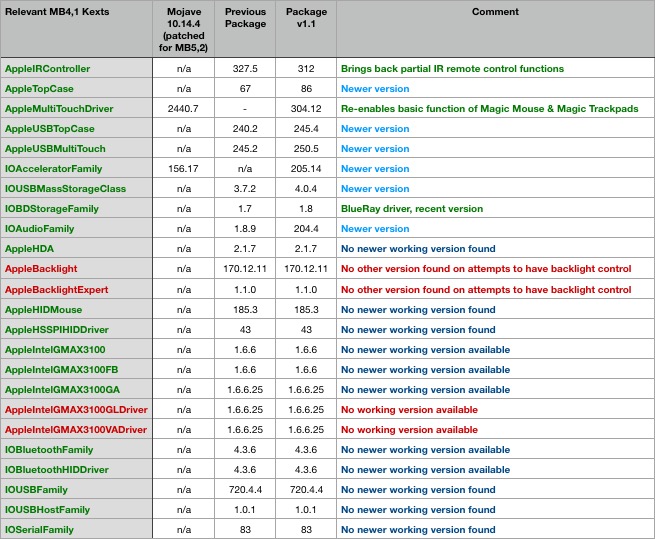
Task: Select the 156.17 Mojave version cell
Action: [x=183, y=169]
